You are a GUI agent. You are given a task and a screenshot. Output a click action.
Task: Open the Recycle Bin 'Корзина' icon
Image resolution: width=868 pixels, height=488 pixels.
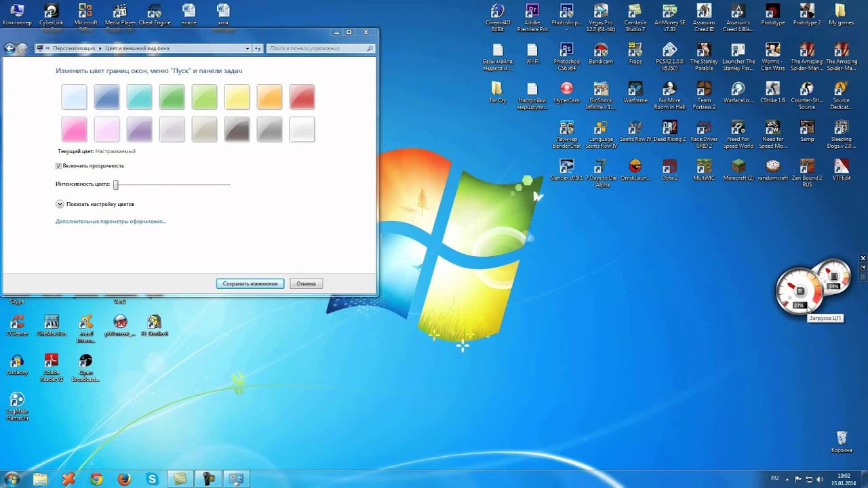click(842, 441)
